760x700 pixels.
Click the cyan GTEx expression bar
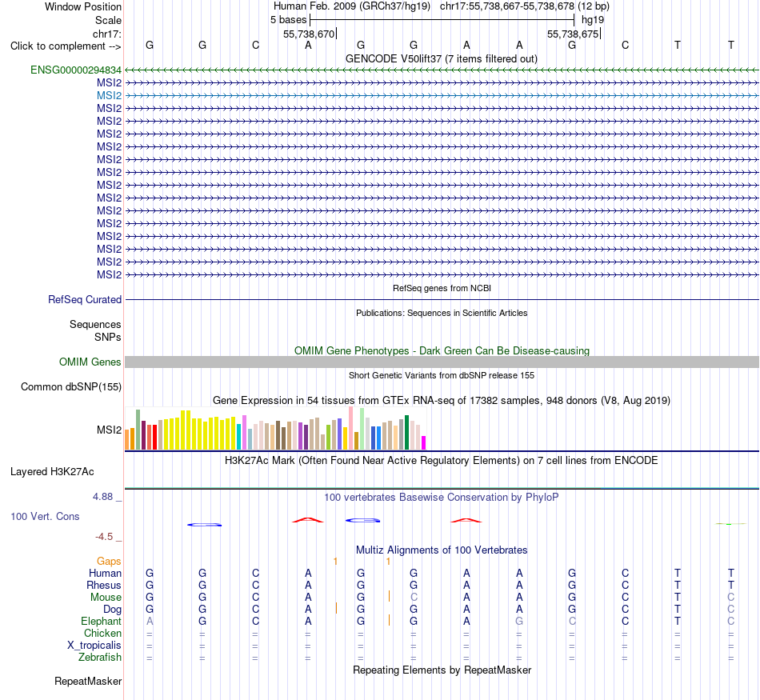click(239, 438)
